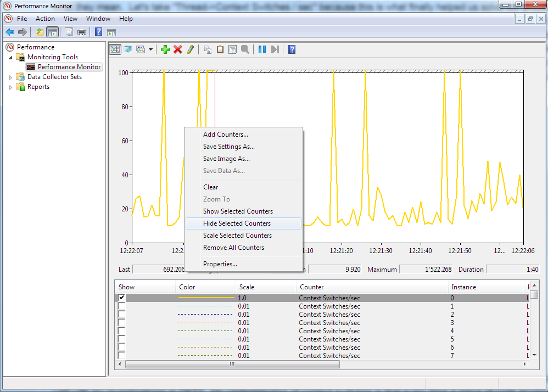Click counter list horizontal scrollbar thumb
This screenshot has height=392, width=548.
tap(232, 364)
